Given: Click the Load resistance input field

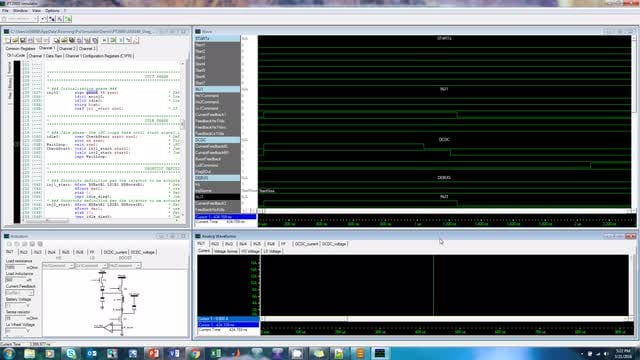Looking at the screenshot, I should (16, 267).
